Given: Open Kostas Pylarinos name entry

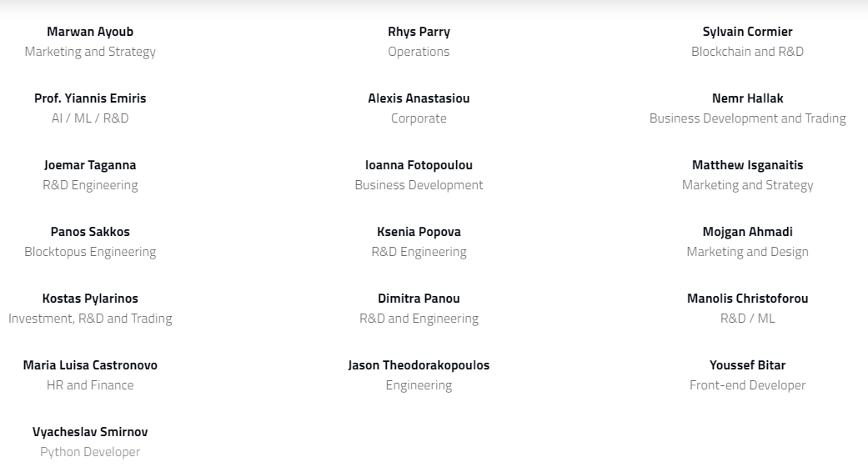Looking at the screenshot, I should [x=90, y=299].
